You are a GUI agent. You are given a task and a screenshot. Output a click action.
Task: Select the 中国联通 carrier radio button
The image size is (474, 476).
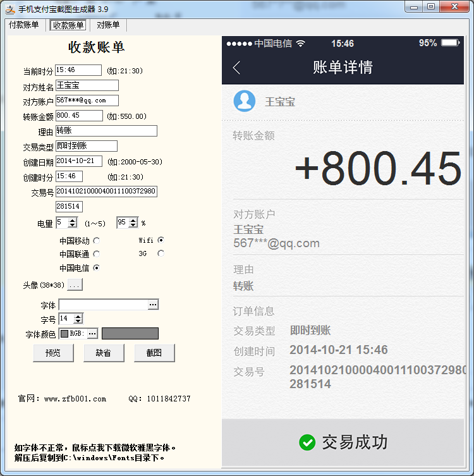pyautogui.click(x=97, y=253)
